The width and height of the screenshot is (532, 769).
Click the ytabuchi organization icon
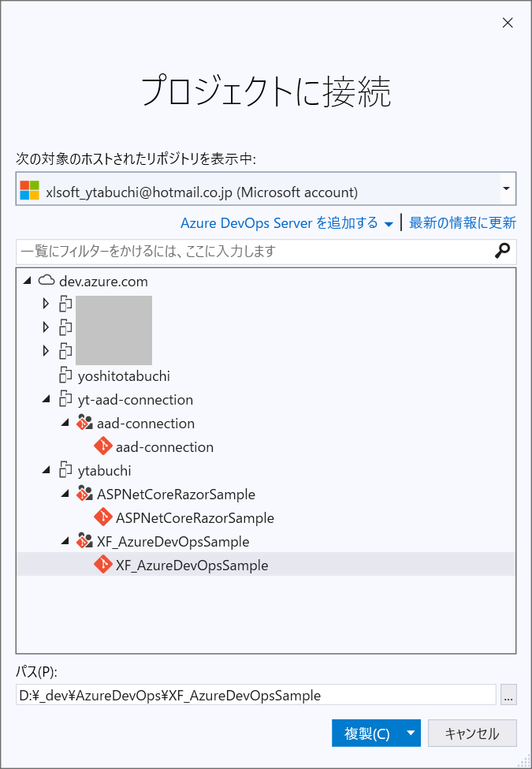(x=65, y=470)
